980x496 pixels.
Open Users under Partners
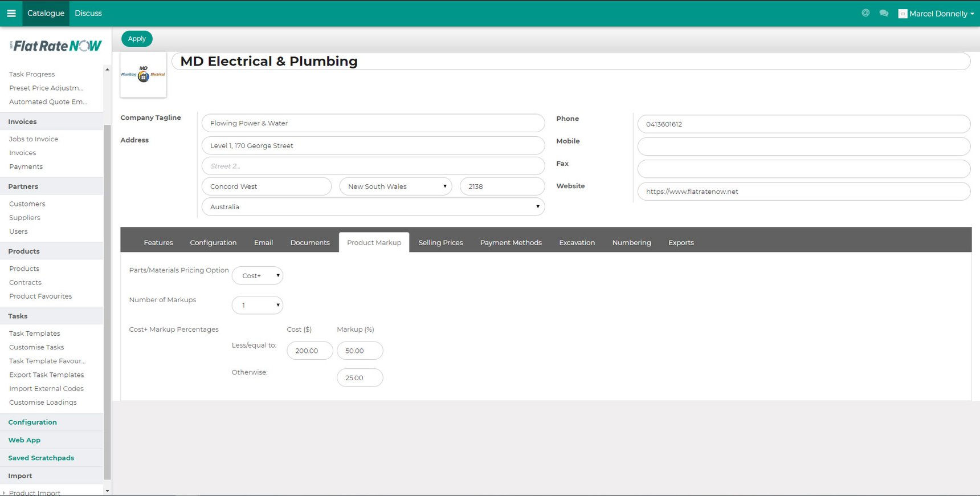click(18, 231)
